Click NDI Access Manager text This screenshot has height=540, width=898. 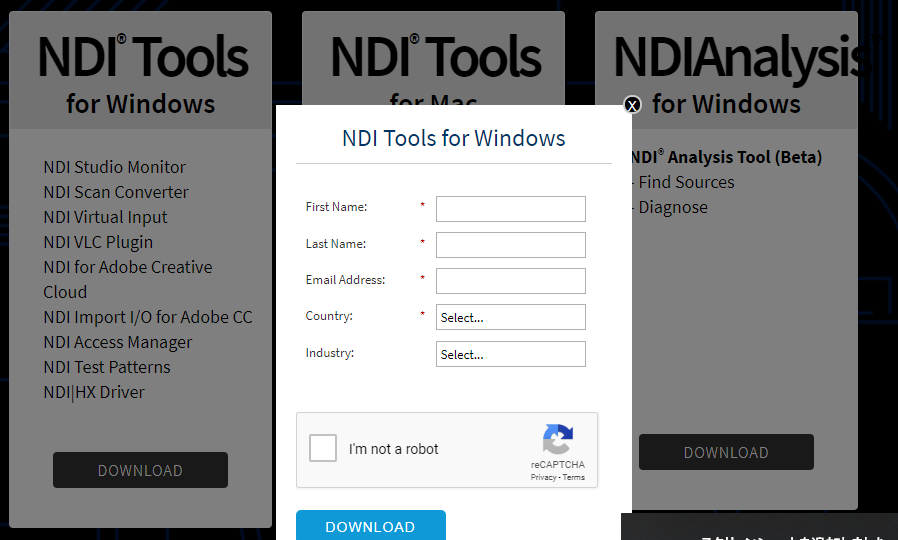point(118,342)
